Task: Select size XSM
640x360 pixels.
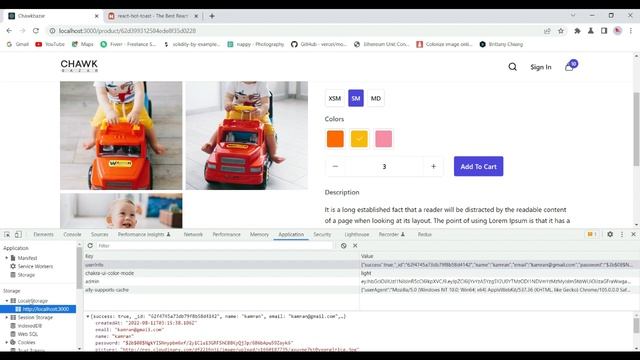Action: click(x=335, y=98)
